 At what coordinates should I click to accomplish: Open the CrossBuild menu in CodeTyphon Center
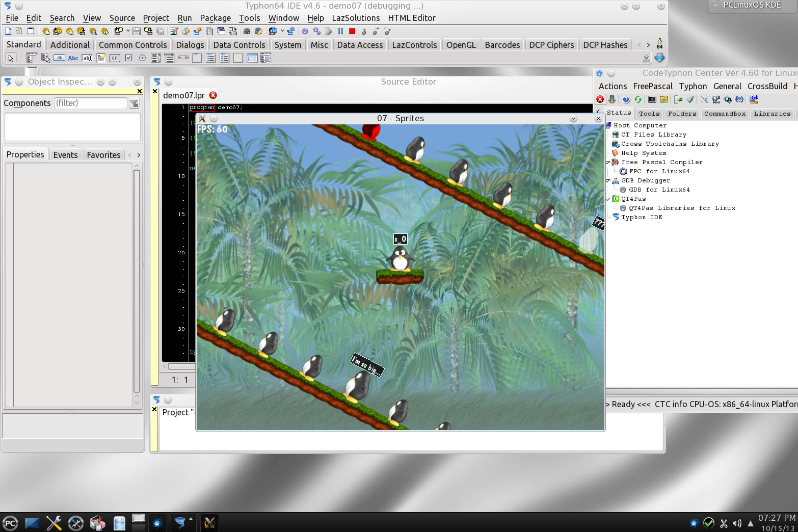(x=767, y=86)
